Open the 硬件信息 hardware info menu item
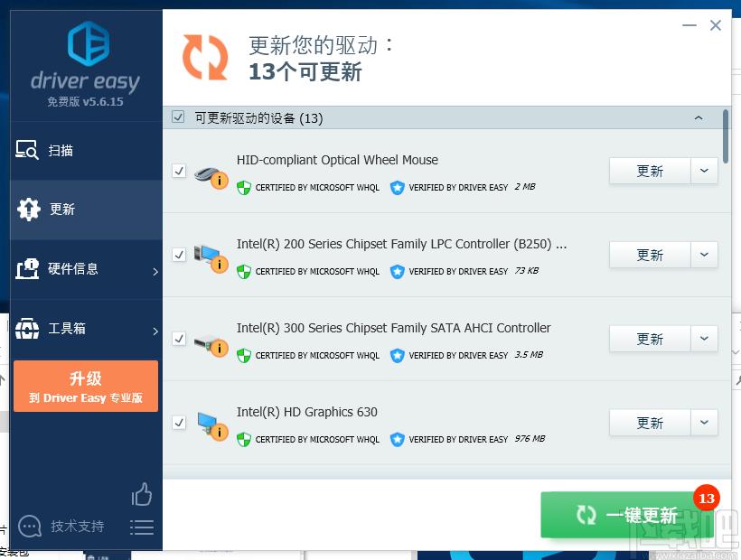 coord(87,268)
